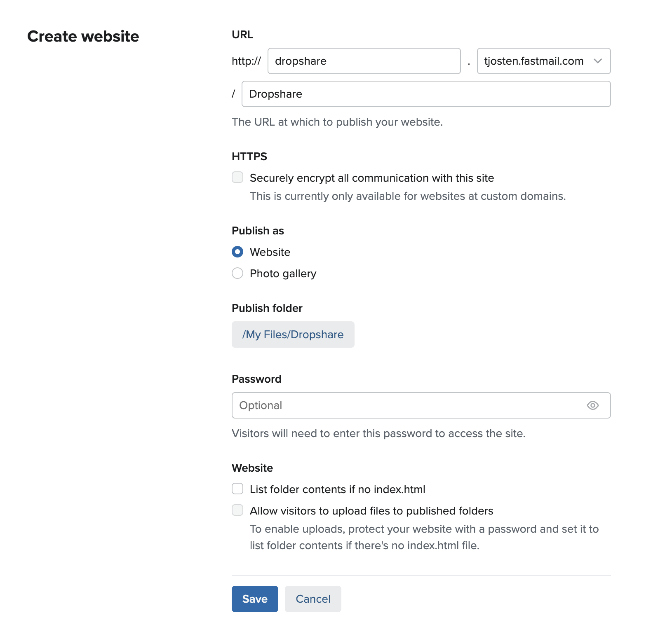Image resolution: width=672 pixels, height=641 pixels.
Task: Choose the Photo gallery publish option
Action: click(237, 274)
